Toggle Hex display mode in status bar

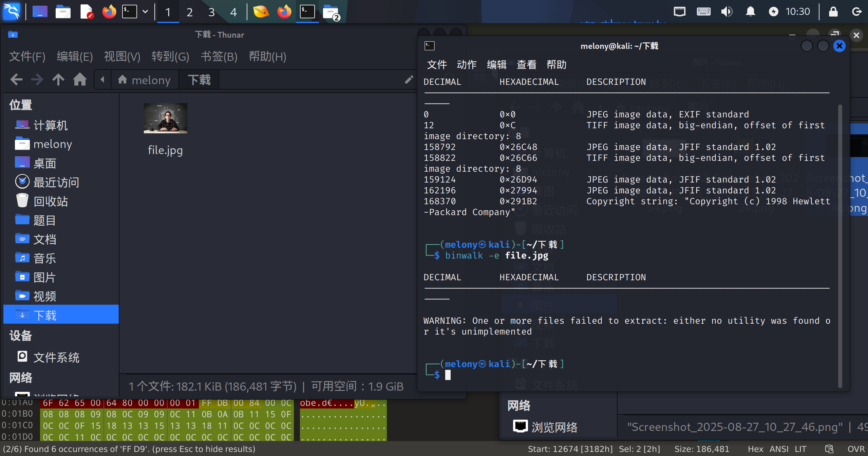click(x=755, y=449)
